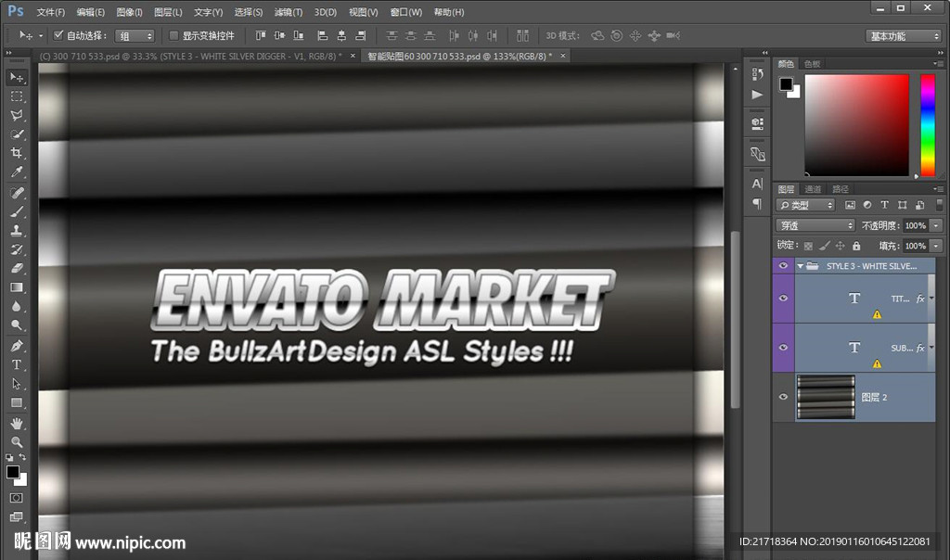Uncheck the 自动选择 checkbox
950x560 pixels.
58,35
